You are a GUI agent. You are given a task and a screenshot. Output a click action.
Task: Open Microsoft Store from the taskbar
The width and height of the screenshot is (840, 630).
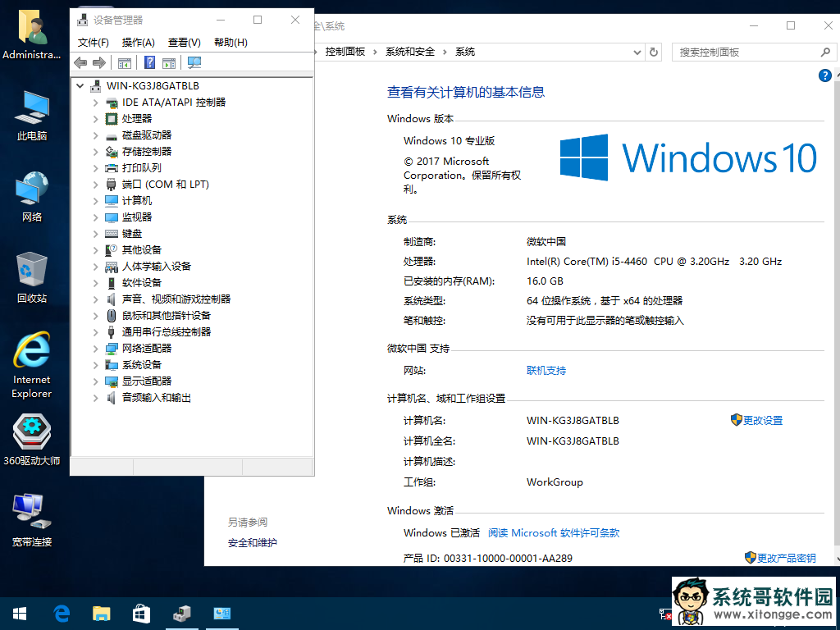(141, 614)
